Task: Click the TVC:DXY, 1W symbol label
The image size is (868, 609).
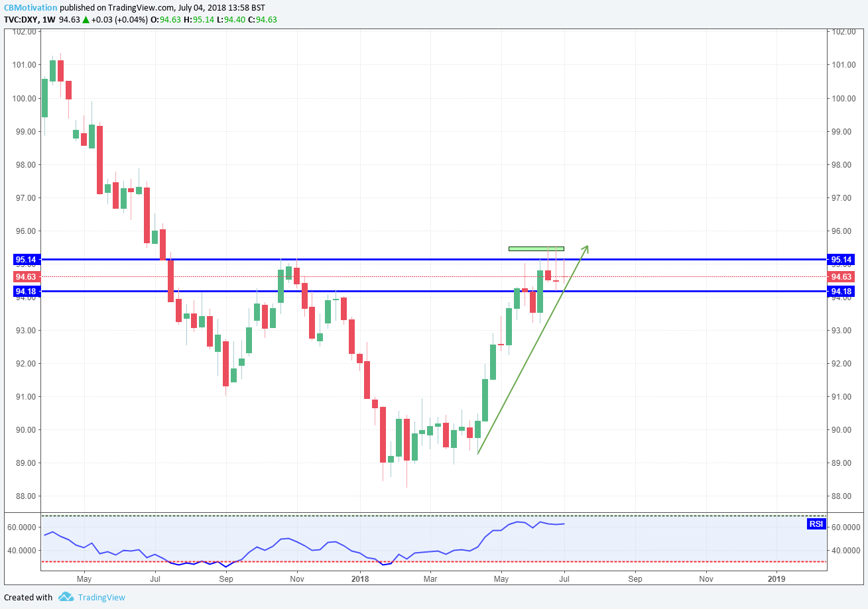Action: pos(29,19)
